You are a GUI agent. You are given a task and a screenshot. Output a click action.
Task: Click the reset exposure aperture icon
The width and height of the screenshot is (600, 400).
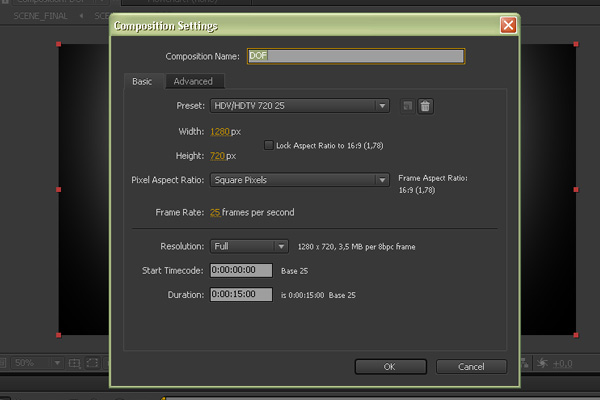click(x=542, y=363)
